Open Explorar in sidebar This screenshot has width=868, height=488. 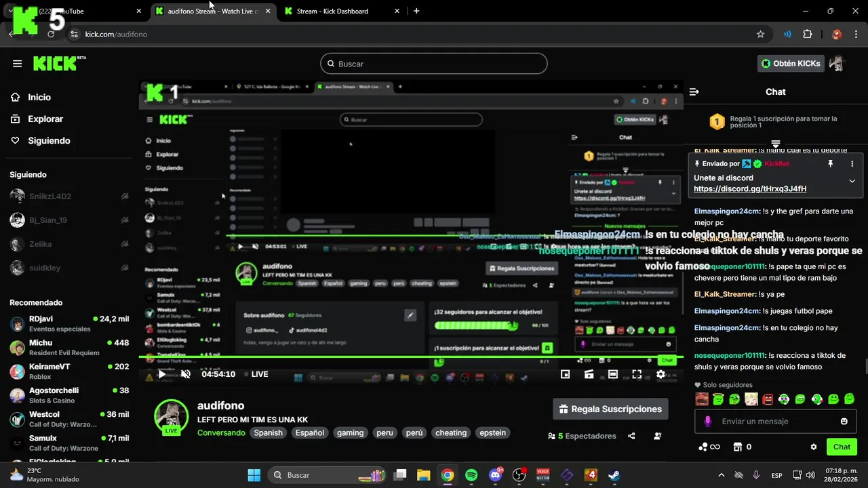45,119
